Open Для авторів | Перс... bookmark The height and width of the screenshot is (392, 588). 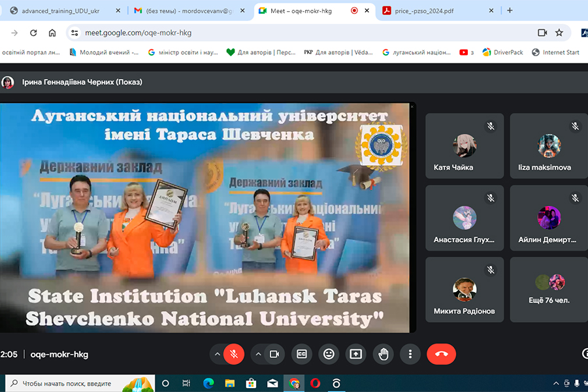(261, 52)
